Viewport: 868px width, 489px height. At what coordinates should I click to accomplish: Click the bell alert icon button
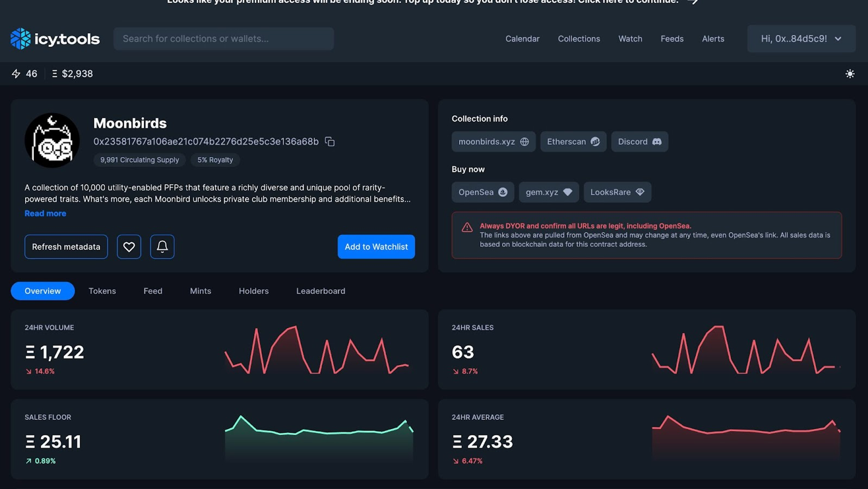click(x=162, y=247)
